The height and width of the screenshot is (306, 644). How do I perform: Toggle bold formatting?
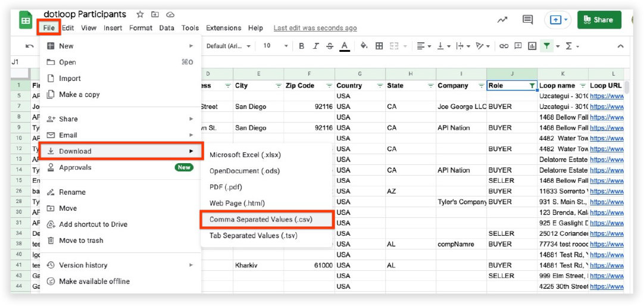tap(301, 46)
